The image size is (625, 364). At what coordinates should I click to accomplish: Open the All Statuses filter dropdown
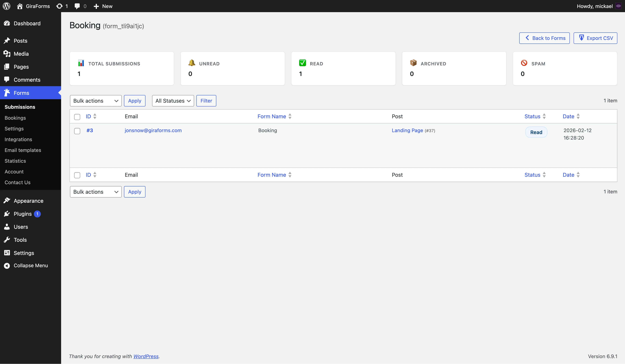173,101
